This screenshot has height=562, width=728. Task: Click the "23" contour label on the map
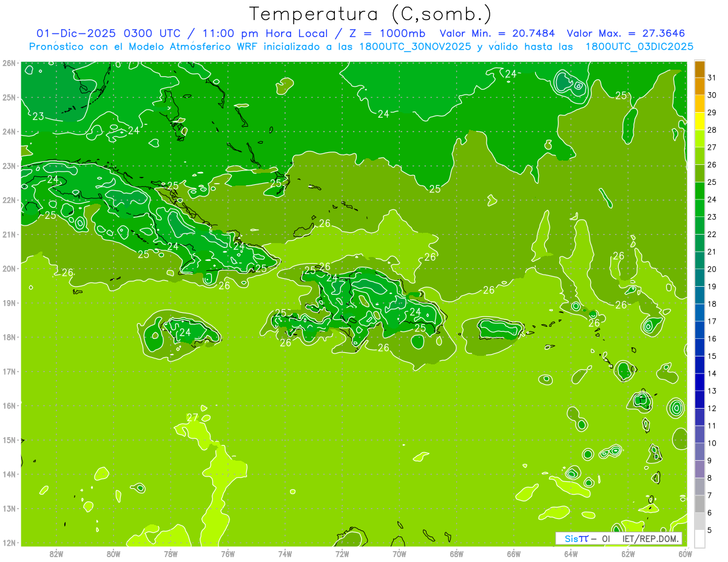(x=38, y=116)
